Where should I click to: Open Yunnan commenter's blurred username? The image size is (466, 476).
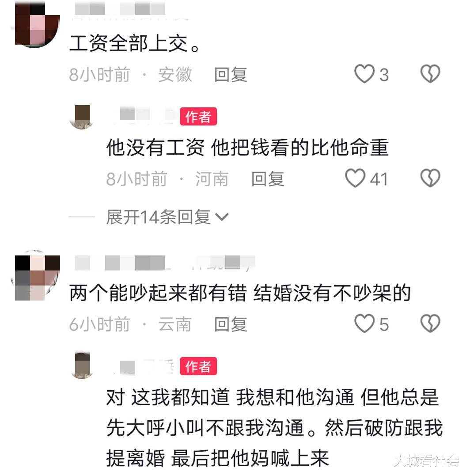coord(165,263)
